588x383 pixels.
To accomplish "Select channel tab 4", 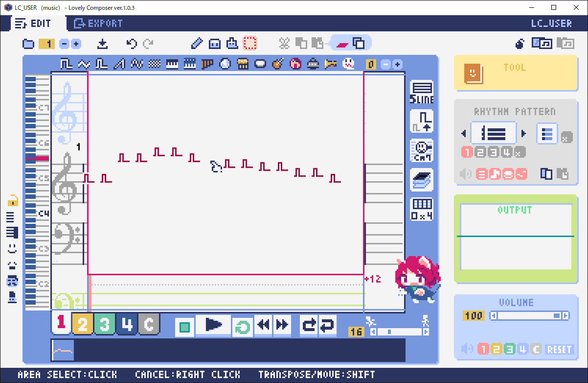I will 126,324.
